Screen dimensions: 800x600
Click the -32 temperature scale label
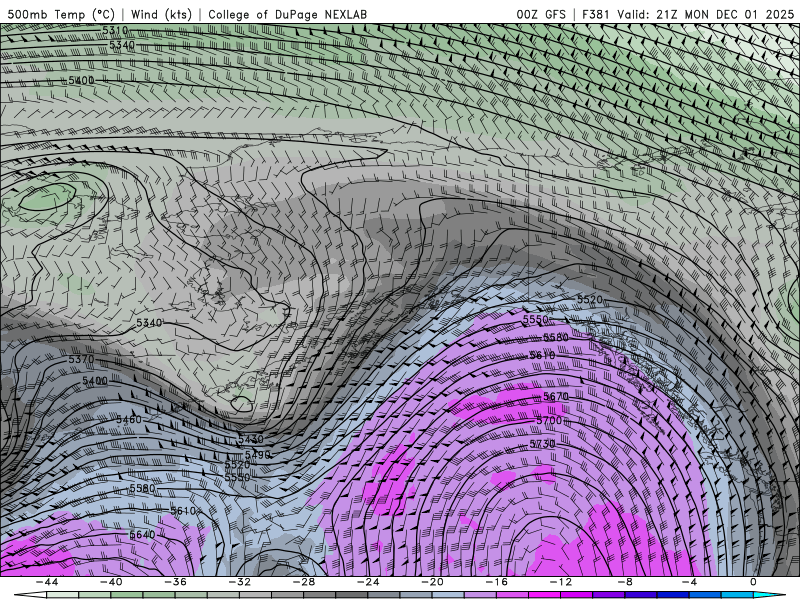[239, 582]
